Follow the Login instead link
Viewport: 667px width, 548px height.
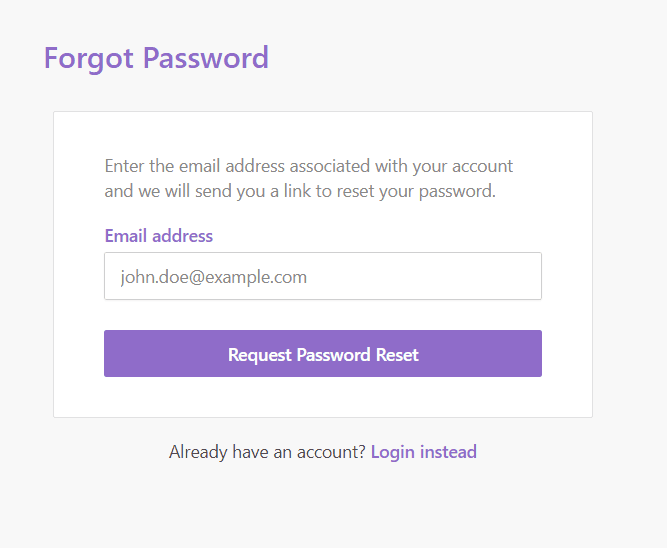[423, 452]
